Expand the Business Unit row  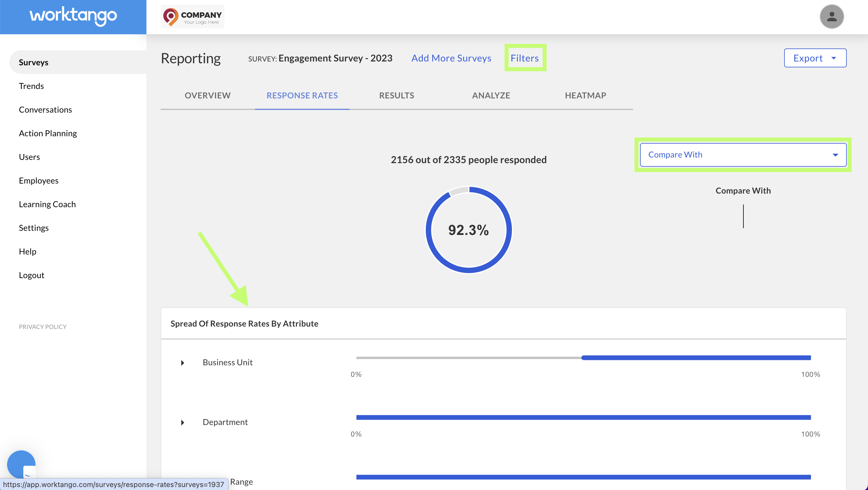183,363
